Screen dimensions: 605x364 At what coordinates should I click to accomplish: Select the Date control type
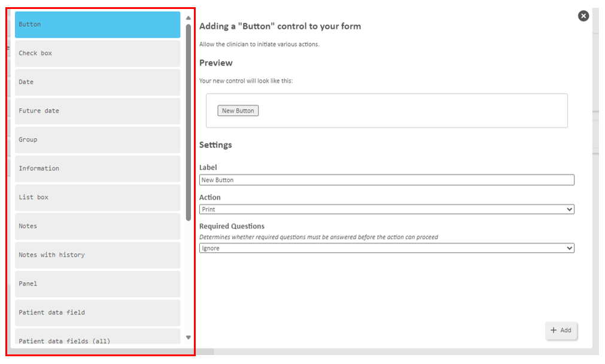tap(98, 82)
